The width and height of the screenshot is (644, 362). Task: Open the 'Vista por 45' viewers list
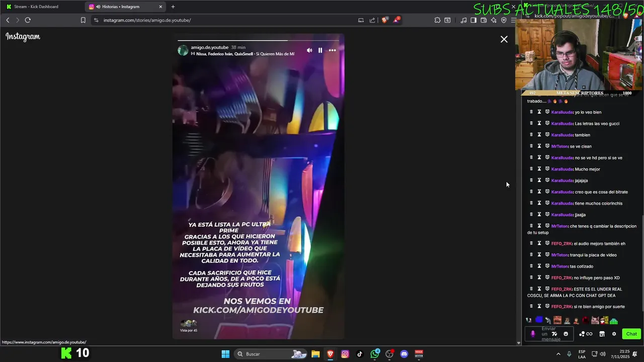tap(189, 326)
